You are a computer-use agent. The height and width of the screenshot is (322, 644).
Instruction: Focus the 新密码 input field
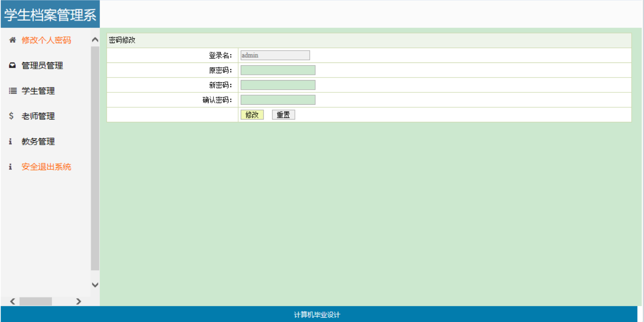point(278,85)
